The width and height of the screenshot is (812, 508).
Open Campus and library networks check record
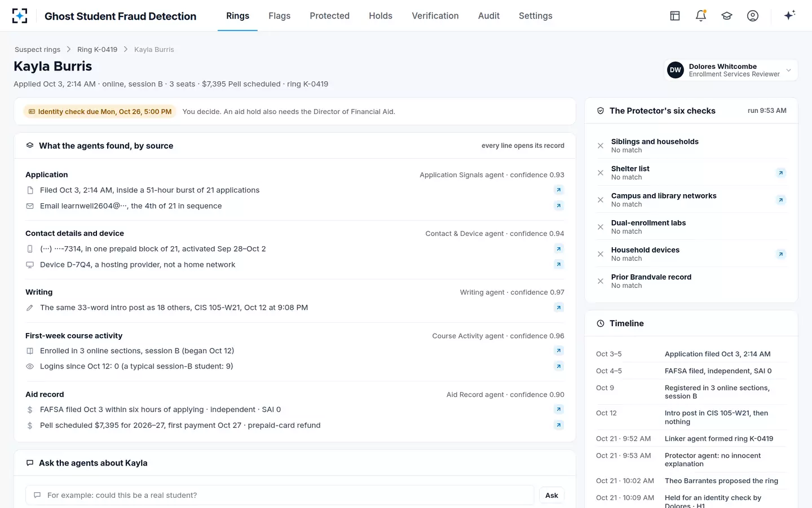click(781, 200)
